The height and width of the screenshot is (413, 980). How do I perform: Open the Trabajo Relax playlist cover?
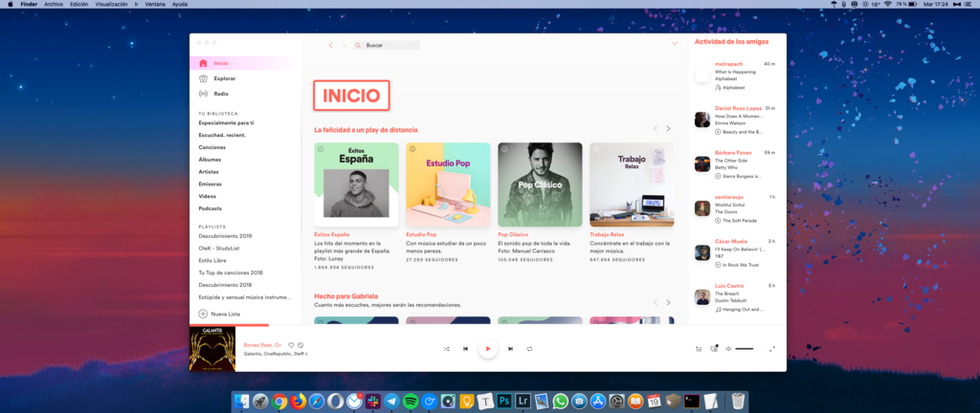632,185
